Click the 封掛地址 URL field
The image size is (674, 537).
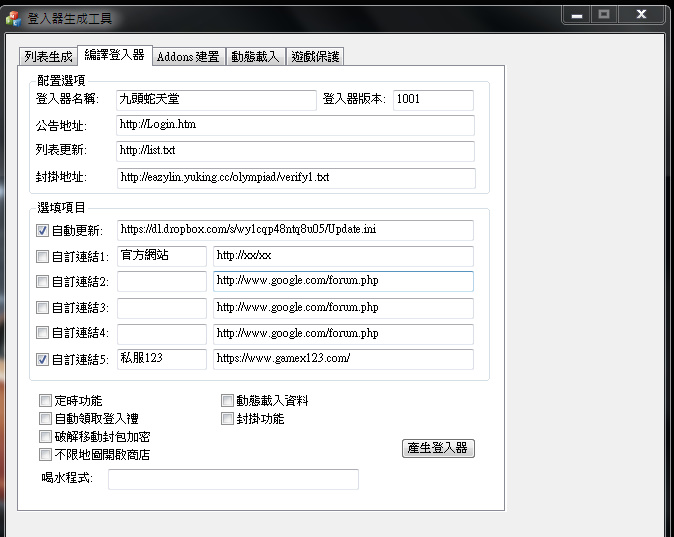(x=296, y=178)
